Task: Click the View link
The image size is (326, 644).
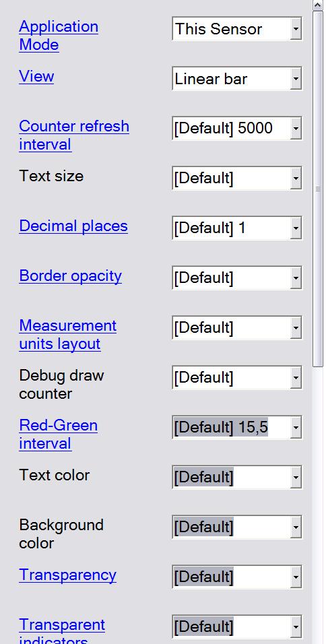Action: pyautogui.click(x=36, y=76)
